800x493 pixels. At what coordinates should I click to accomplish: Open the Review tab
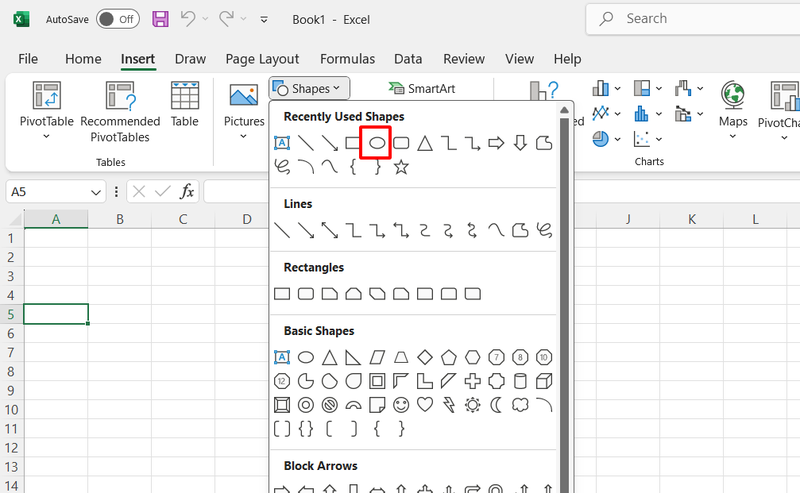[464, 59]
